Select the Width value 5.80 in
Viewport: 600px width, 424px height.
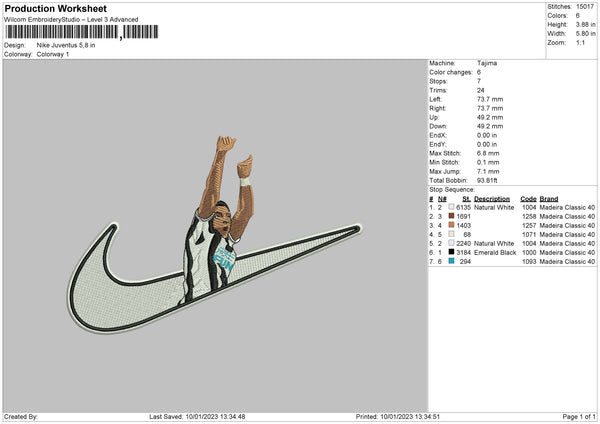pos(585,34)
